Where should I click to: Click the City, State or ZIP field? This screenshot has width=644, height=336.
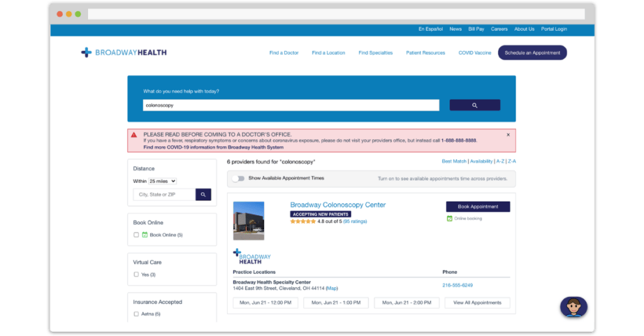pyautogui.click(x=164, y=195)
